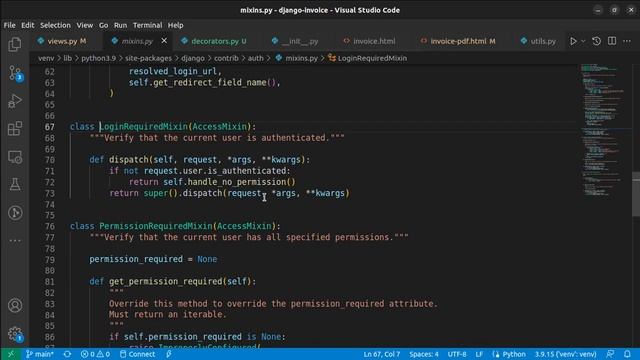
Task: Open the Explorer view in activity bar
Action: pyautogui.click(x=15, y=44)
